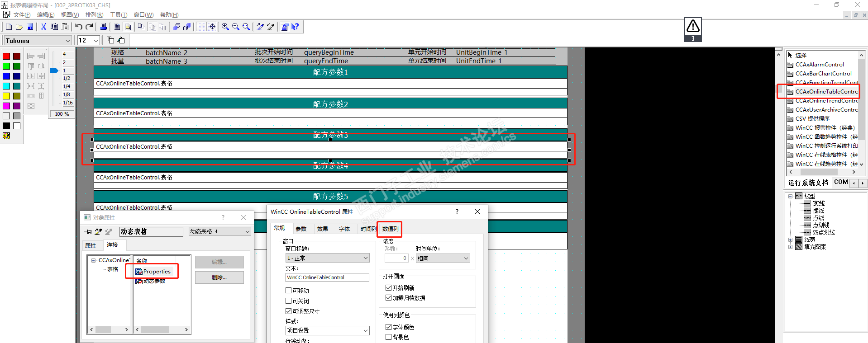Expand the 填充图案 tree node
This screenshot has height=343, width=868.
click(790, 247)
